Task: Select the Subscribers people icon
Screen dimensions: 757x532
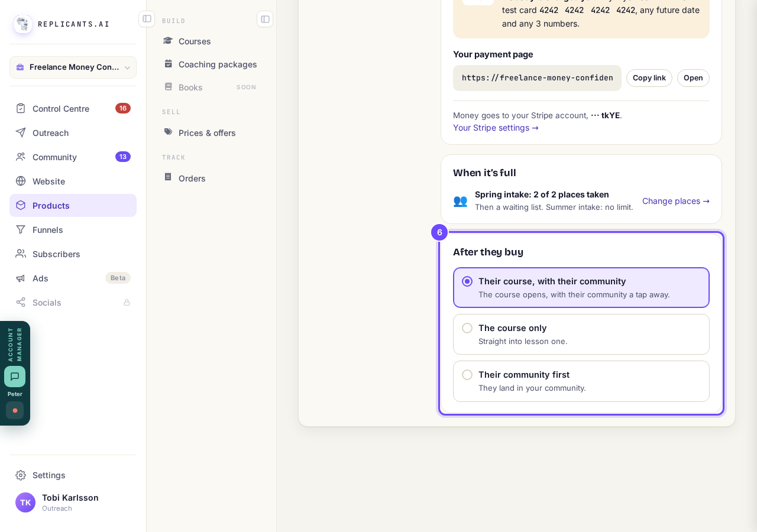Action: 21,254
